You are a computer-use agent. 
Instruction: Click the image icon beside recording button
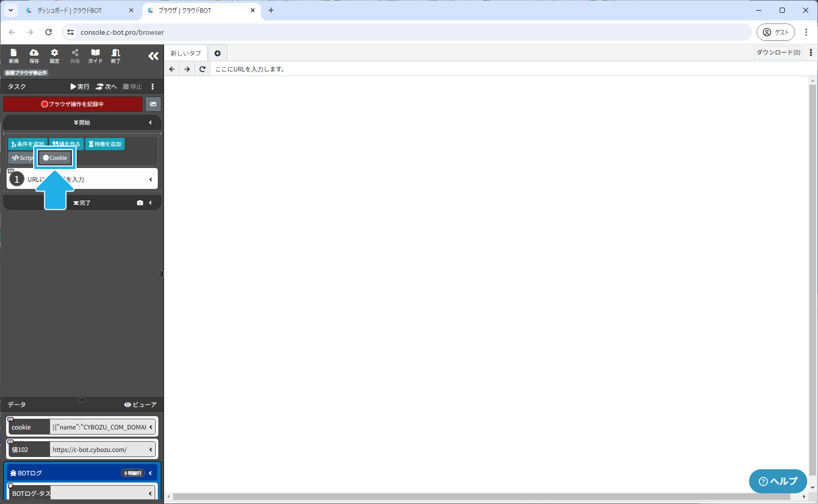(x=153, y=104)
